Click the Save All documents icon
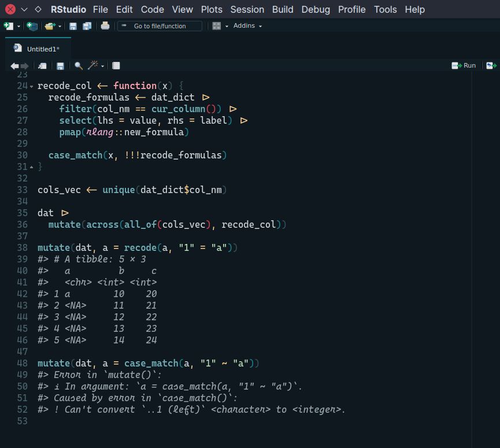This screenshot has height=448, width=500. pos(87,26)
